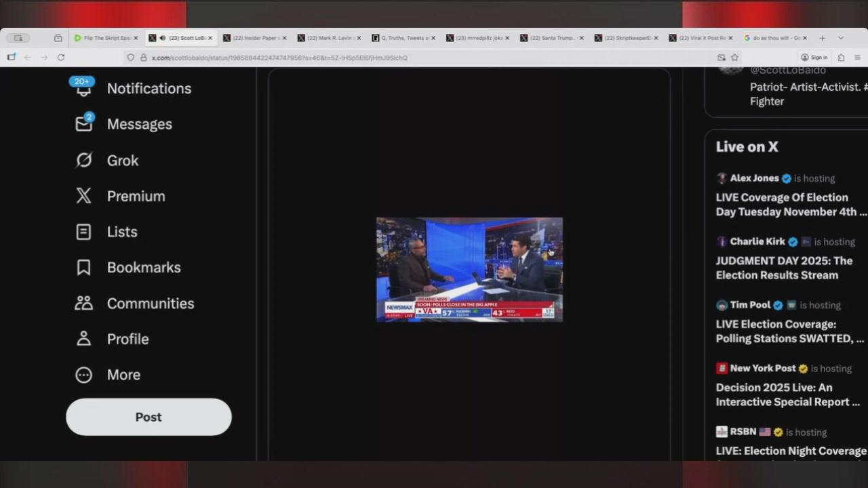The image size is (868, 488).
Task: Play the embedded Newsmax video thumbnail
Action: pos(469,269)
